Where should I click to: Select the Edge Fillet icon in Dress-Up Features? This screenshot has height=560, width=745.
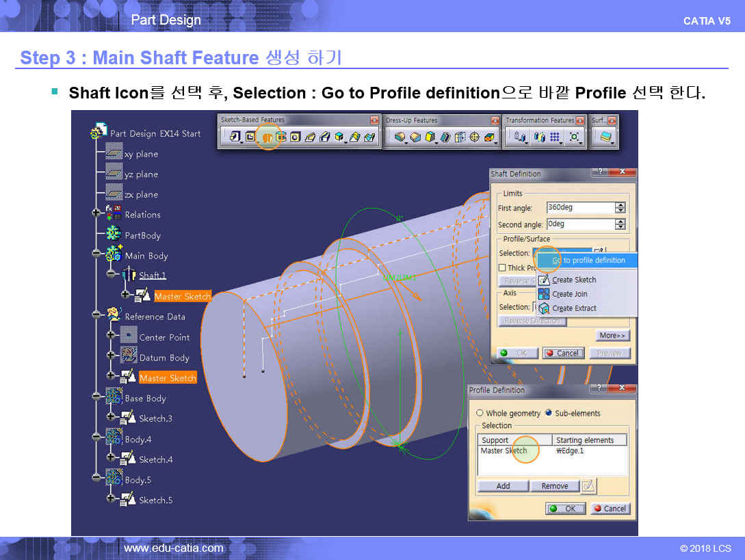coord(400,137)
